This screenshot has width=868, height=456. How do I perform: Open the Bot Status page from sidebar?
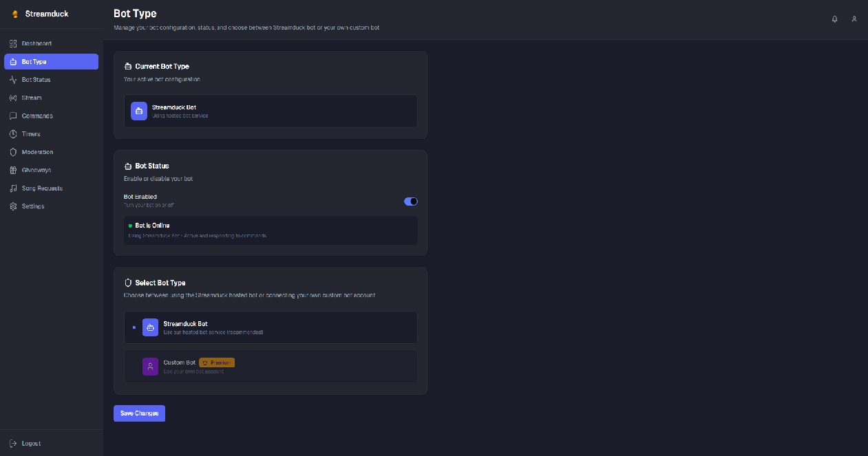click(36, 80)
